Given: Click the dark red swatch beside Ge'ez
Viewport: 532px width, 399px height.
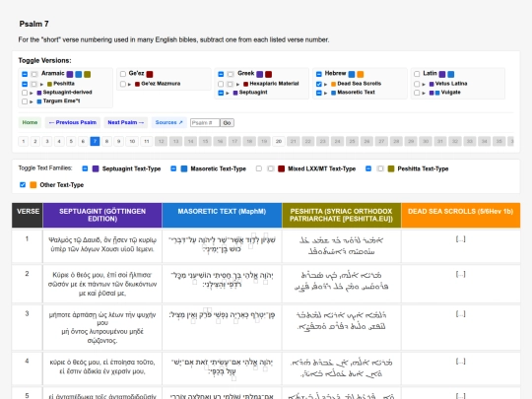Looking at the screenshot, I should click(x=150, y=74).
